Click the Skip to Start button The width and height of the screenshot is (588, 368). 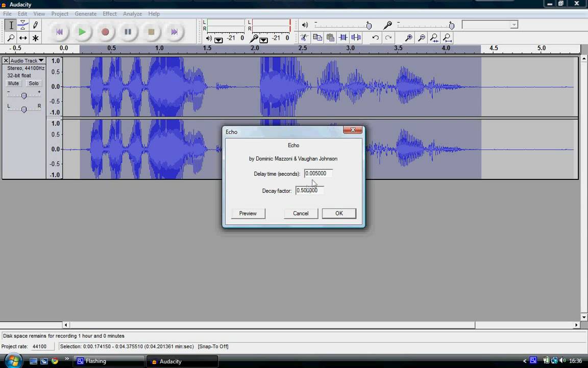[x=59, y=32]
